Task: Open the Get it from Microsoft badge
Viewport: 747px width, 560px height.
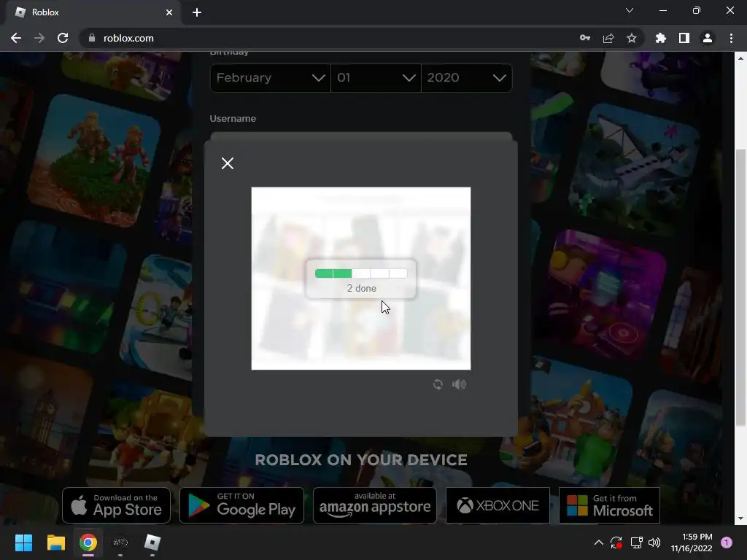Action: (609, 505)
